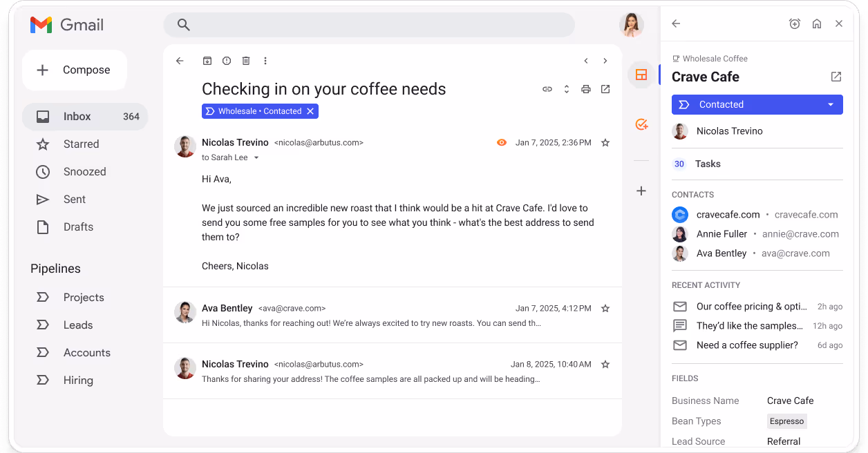Image resolution: width=868 pixels, height=453 pixels.
Task: Open the Hiring pipeline
Action: [x=77, y=380]
